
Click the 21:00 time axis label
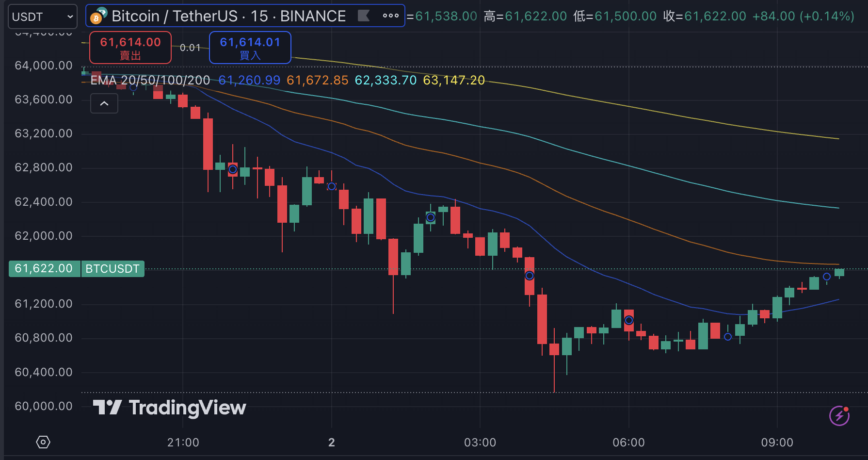click(x=183, y=442)
